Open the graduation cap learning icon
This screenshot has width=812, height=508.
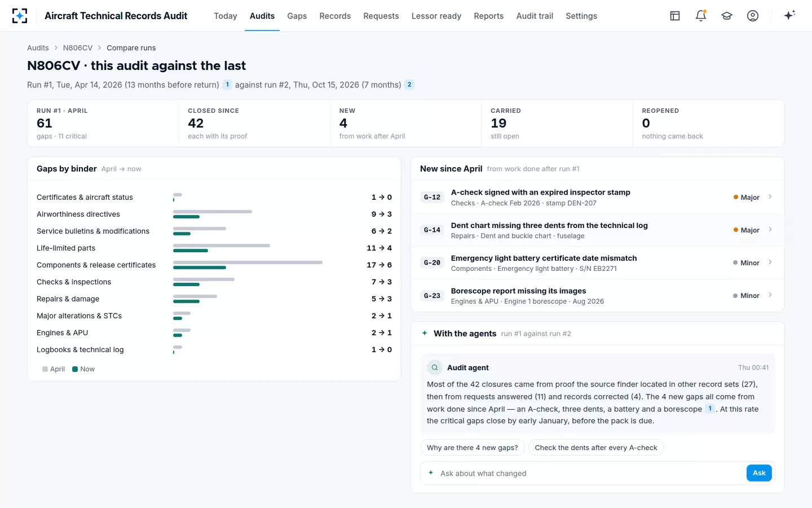(x=727, y=16)
